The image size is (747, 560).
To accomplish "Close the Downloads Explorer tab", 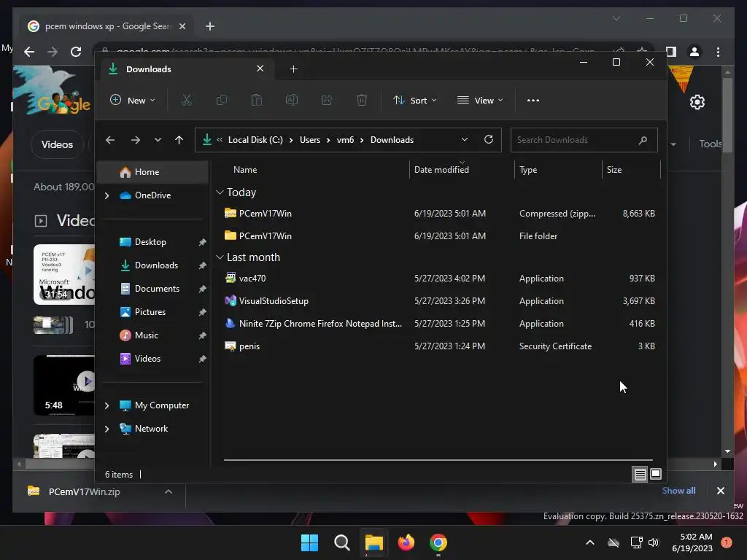I will 260,69.
